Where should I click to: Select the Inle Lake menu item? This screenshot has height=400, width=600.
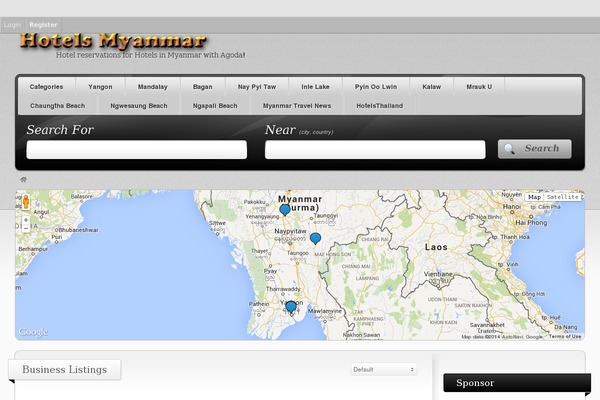pos(315,87)
